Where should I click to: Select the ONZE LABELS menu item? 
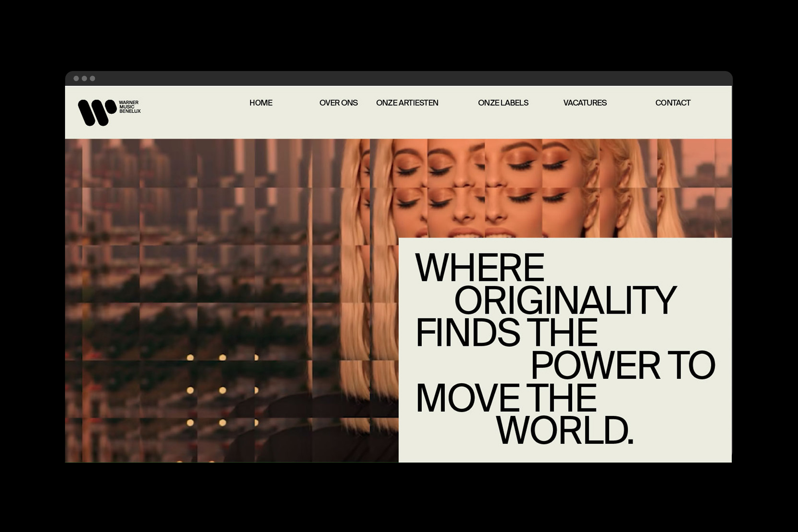click(503, 103)
